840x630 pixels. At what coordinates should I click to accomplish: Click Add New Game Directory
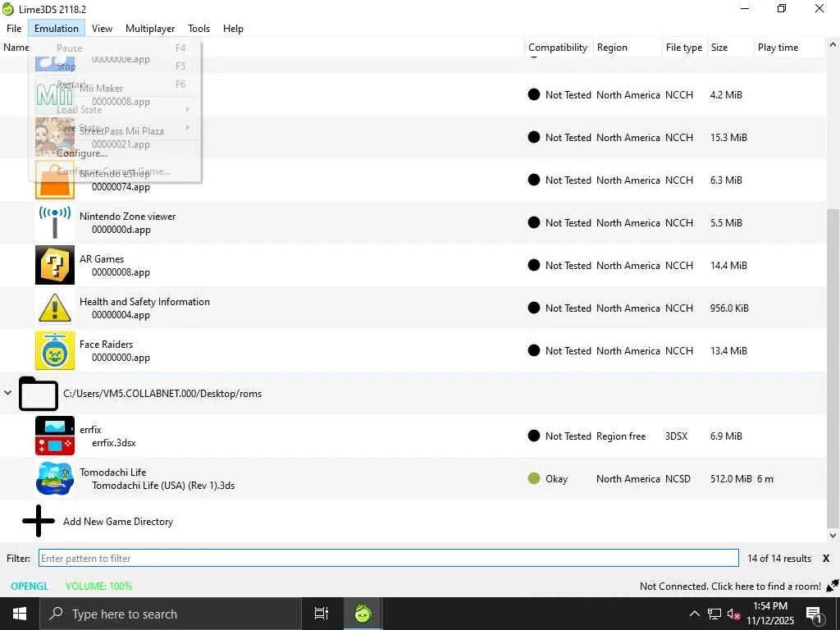click(x=118, y=521)
